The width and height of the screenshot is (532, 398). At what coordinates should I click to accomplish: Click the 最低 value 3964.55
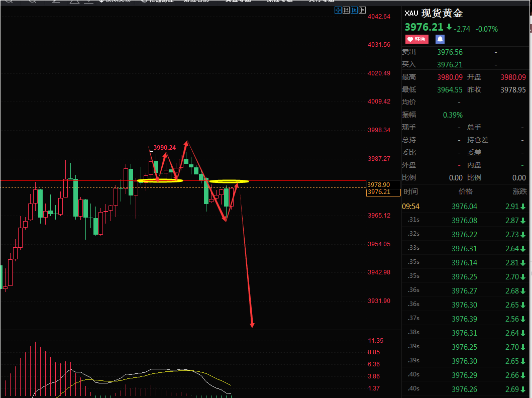tap(450, 90)
